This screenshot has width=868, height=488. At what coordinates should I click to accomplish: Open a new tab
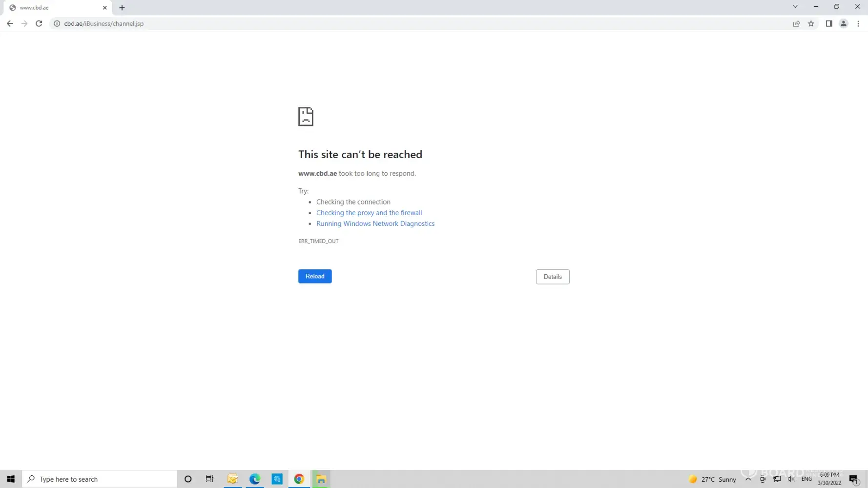(122, 8)
